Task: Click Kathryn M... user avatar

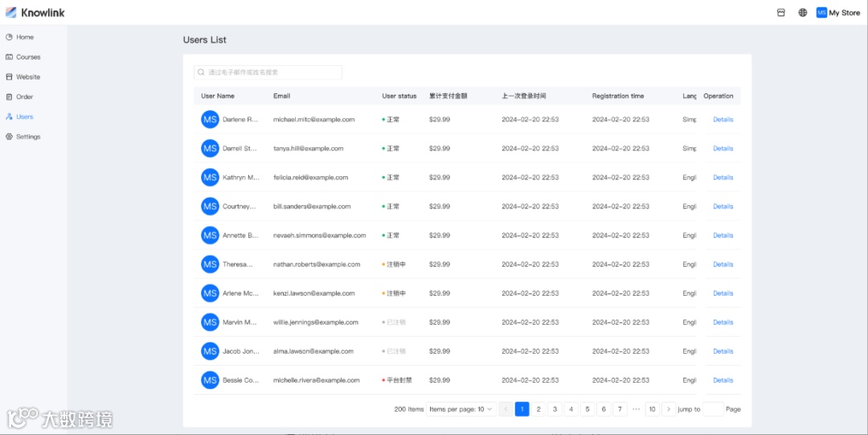Action: click(x=210, y=178)
